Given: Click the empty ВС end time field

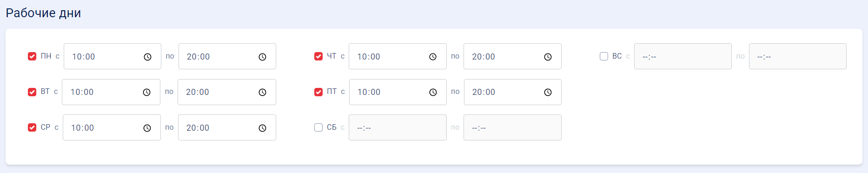Looking at the screenshot, I should tap(798, 56).
